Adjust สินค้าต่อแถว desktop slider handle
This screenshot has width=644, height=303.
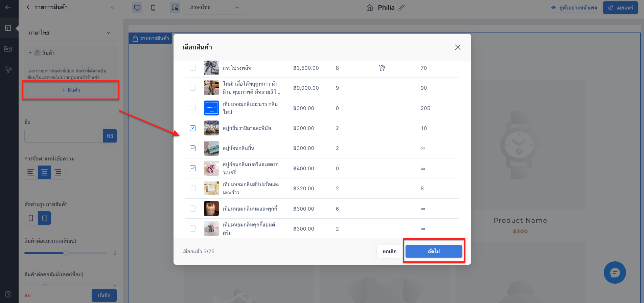tap(66, 253)
